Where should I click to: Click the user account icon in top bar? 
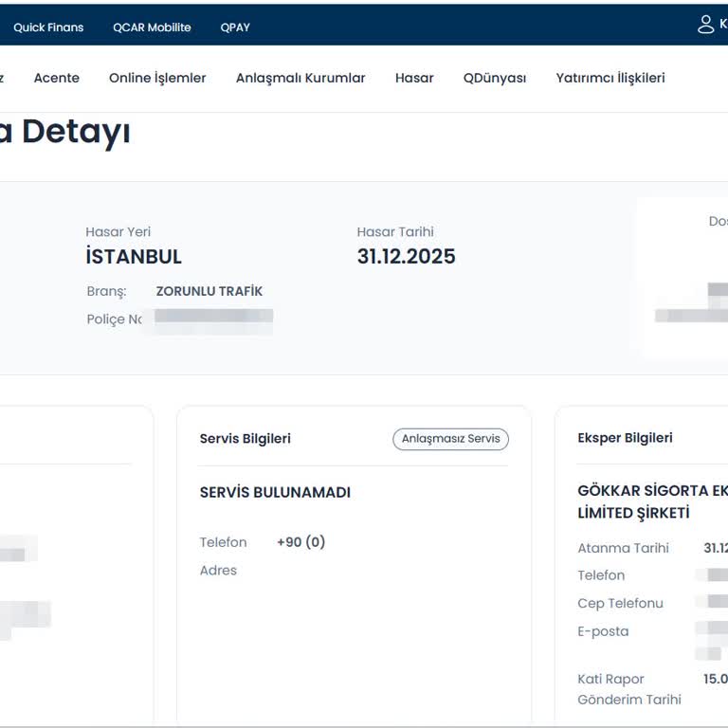point(705,25)
